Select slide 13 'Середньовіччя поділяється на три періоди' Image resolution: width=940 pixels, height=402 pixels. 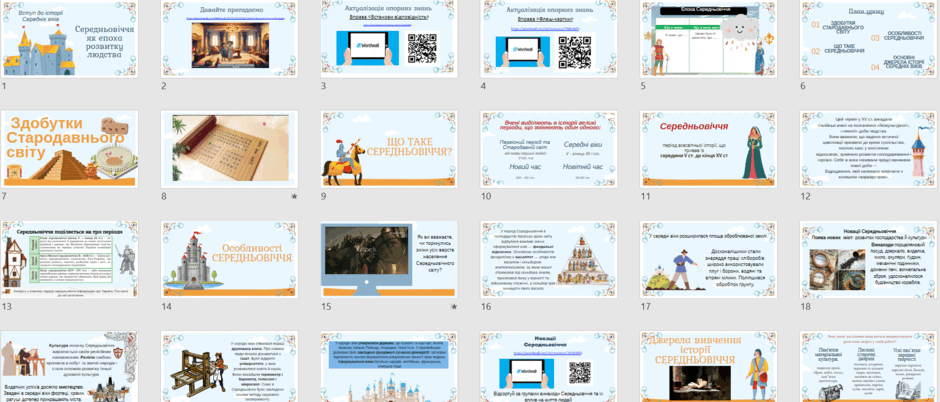tap(70, 259)
